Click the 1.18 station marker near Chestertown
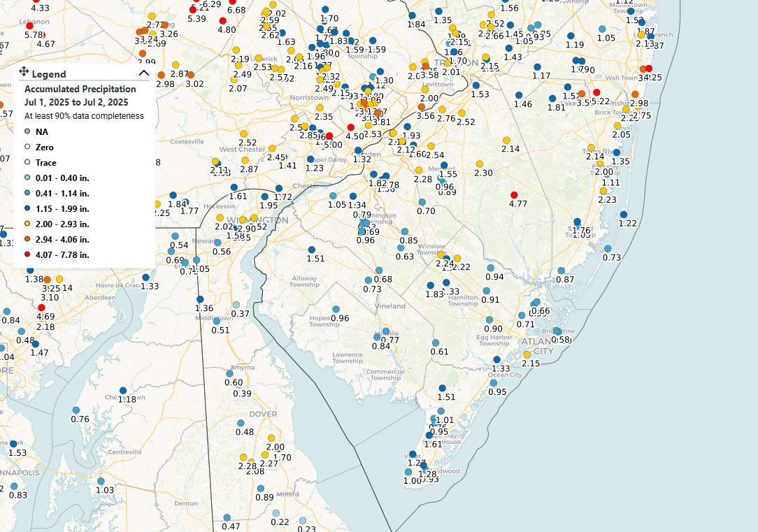The image size is (758, 532). (x=123, y=390)
